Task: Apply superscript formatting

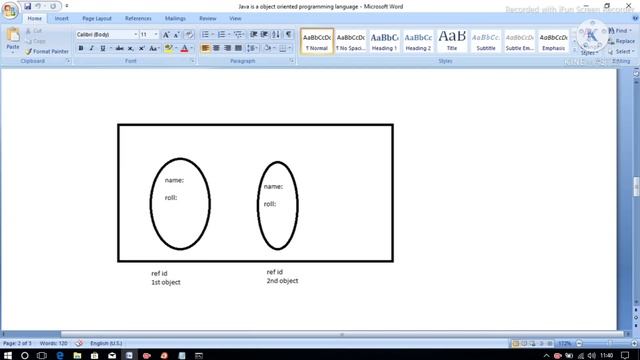Action: pos(141,49)
